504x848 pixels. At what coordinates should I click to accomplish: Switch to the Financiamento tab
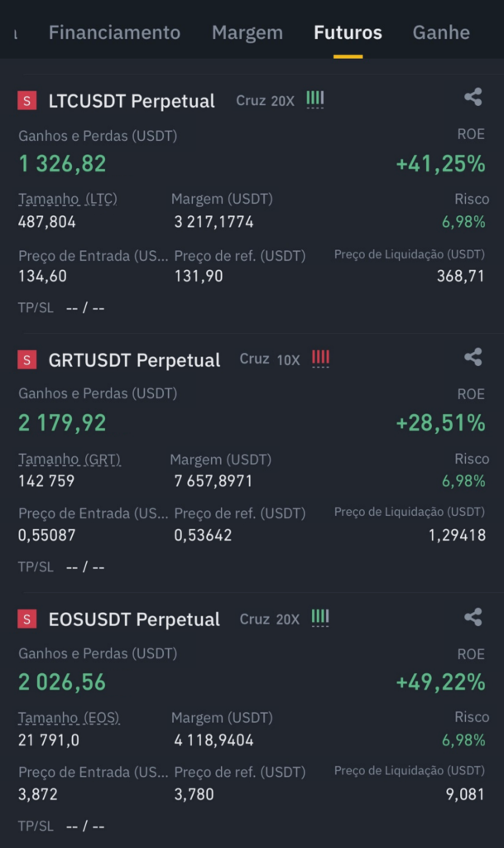tap(114, 32)
